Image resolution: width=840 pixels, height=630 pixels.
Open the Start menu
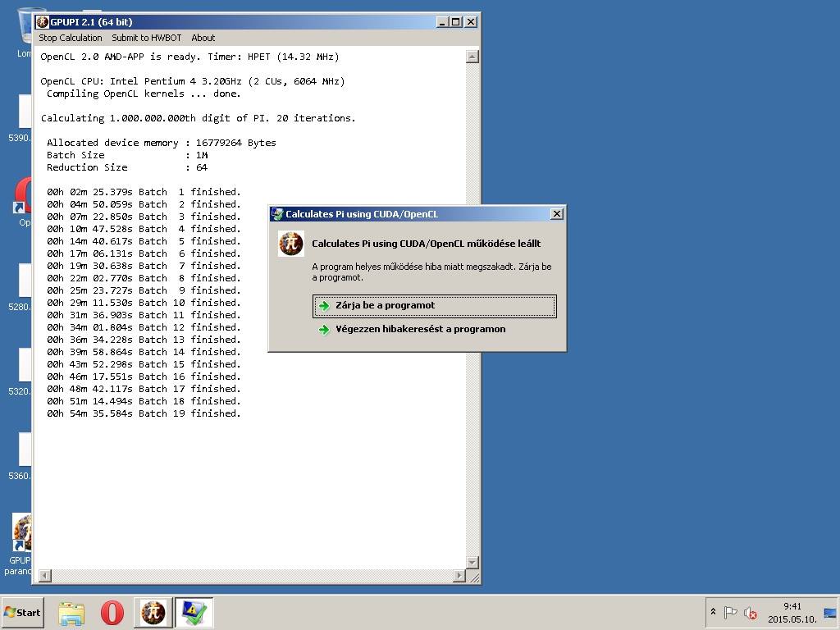point(22,613)
